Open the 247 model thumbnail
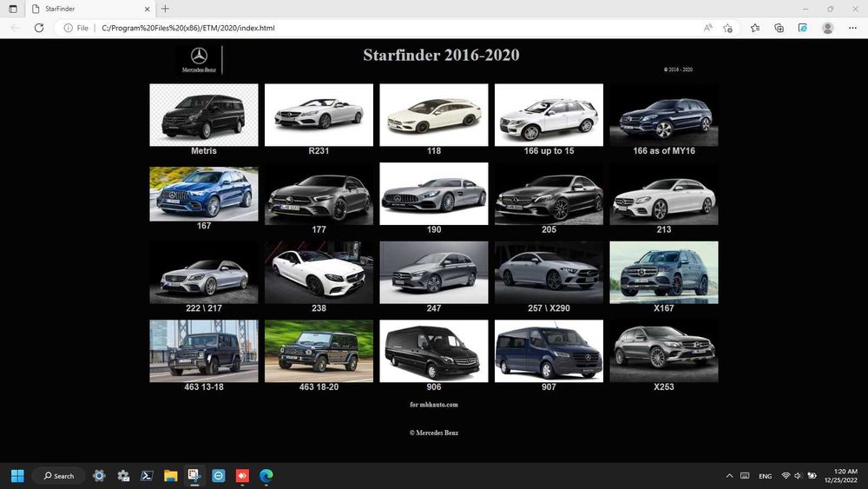Viewport: 868px width, 489px height. pyautogui.click(x=434, y=272)
